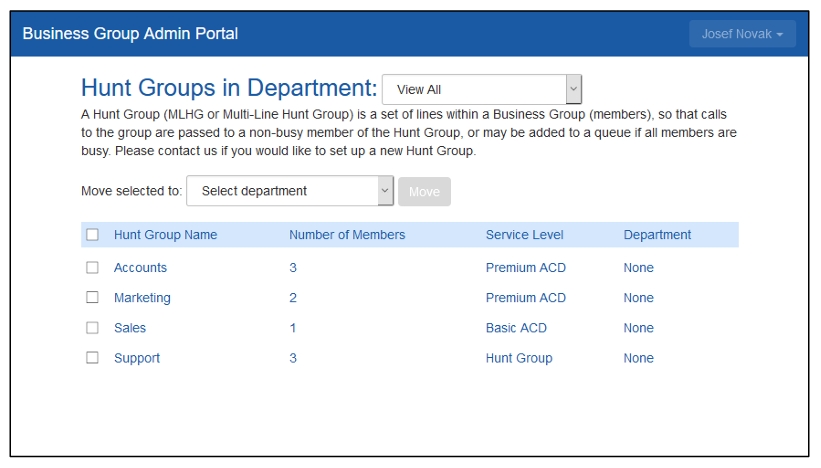Toggle the select-all checkbox in table header
This screenshot has width=821, height=468.
(x=93, y=235)
